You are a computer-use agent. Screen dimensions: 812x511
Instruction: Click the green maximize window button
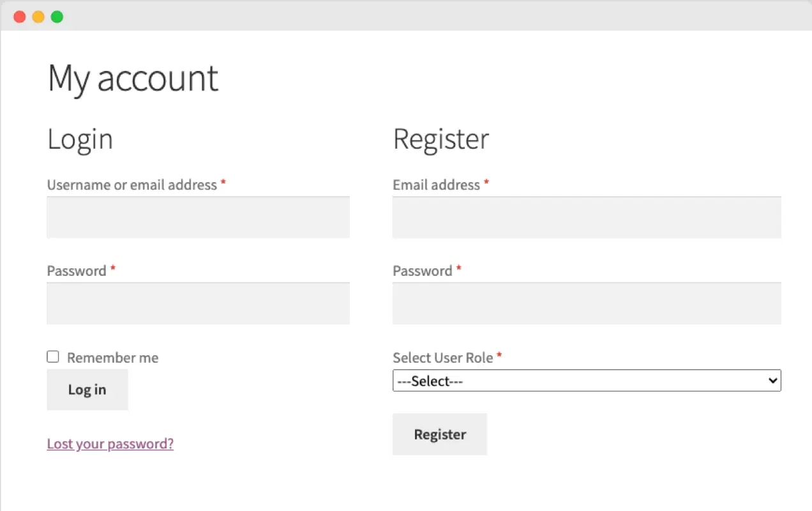(x=57, y=17)
